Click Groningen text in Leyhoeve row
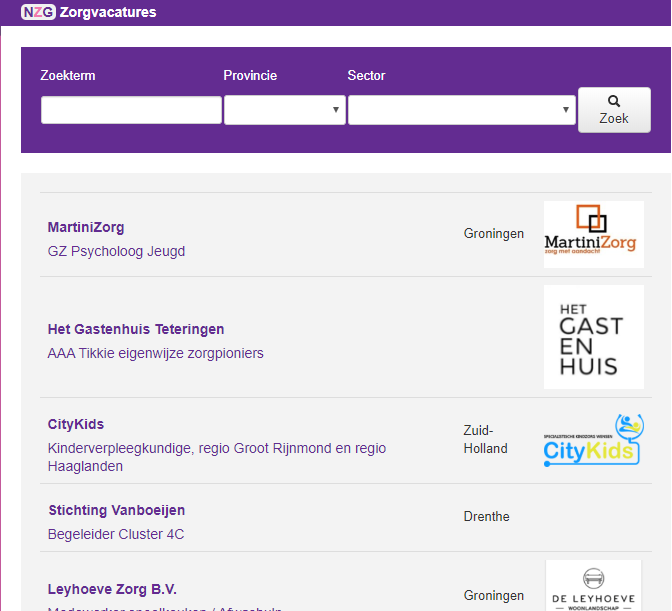The image size is (672, 611). point(494,595)
